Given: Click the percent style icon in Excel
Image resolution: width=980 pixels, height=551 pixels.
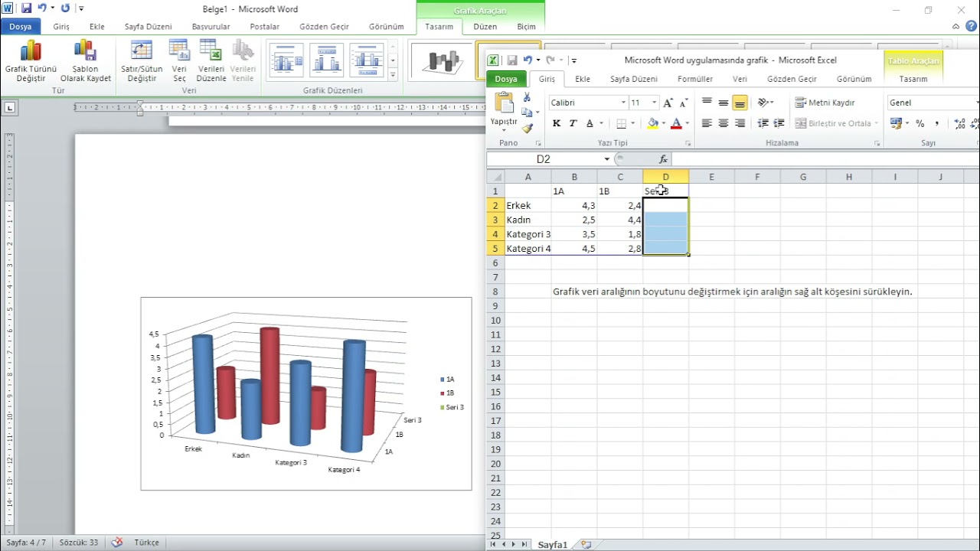Looking at the screenshot, I should [920, 123].
